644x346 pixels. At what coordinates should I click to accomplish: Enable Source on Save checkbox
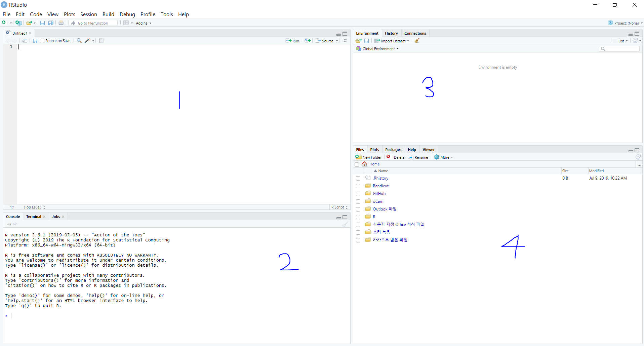tap(42, 41)
